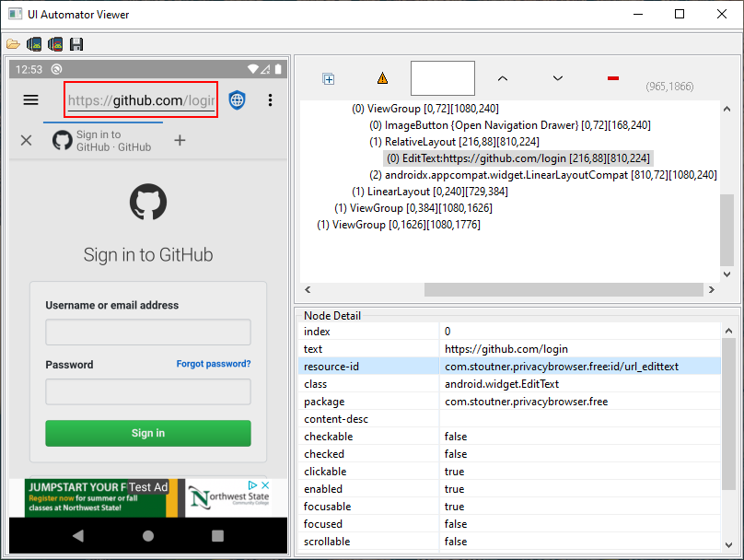Capture a compressed hierarchy with the second device icon
Viewport: 744px width, 560px height.
pos(55,44)
